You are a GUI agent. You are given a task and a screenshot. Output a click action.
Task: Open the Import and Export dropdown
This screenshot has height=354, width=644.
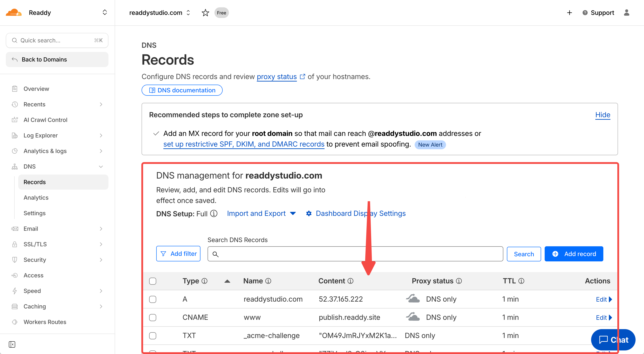[261, 214]
